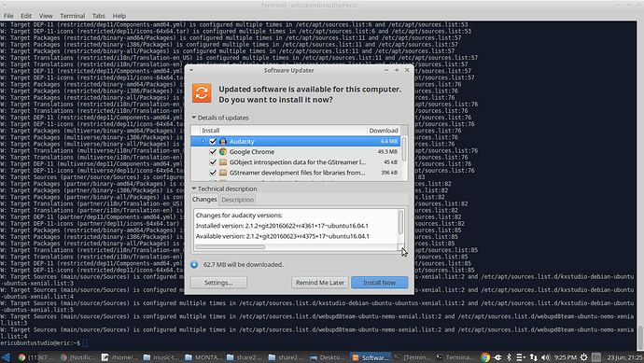Select the Google Chrome update row name
The height and width of the screenshot is (363, 644).
pos(252,152)
